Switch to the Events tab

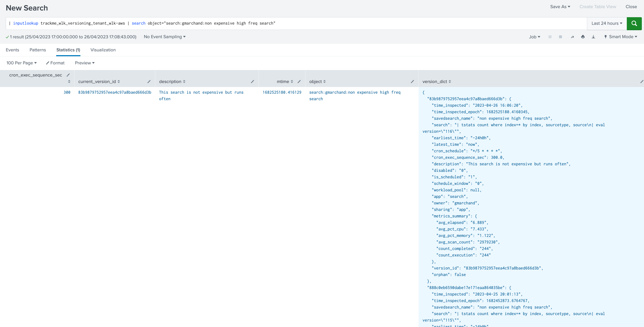(12, 50)
